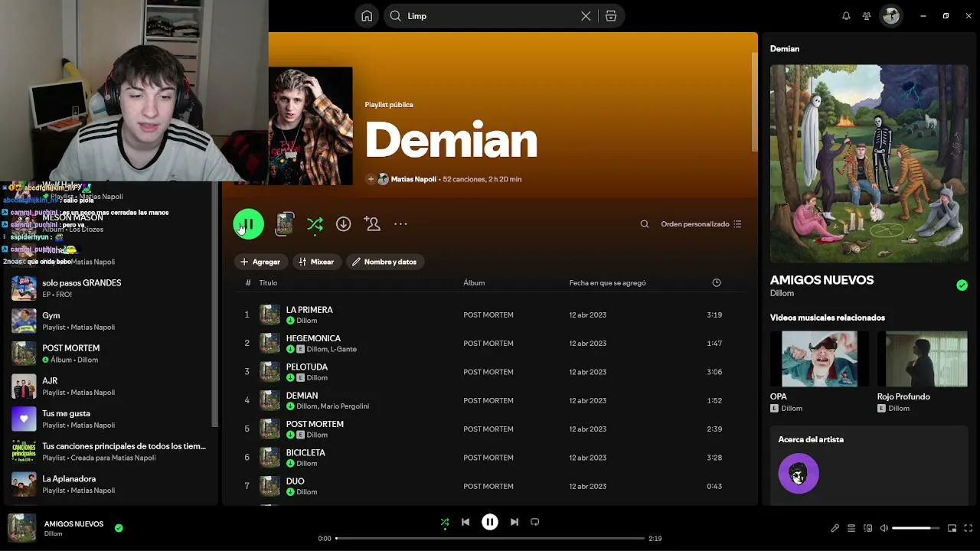Click the 'Nombre y datos' button
The width and height of the screenshot is (980, 551).
385,262
